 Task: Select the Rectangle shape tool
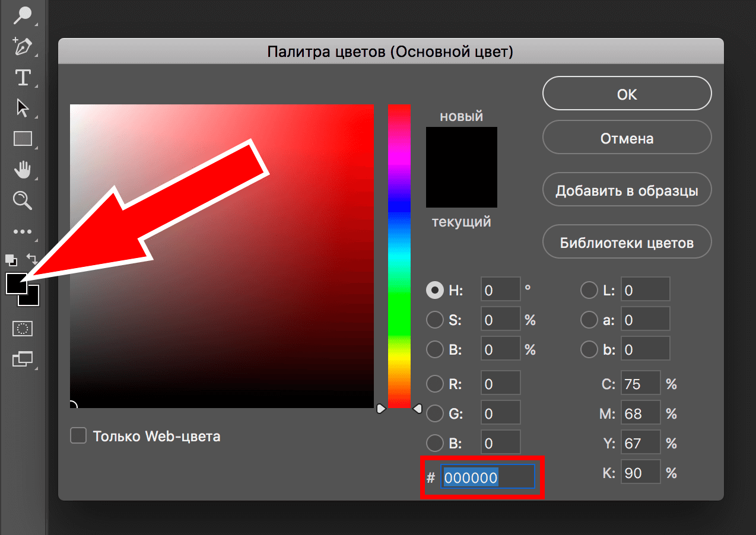23,139
